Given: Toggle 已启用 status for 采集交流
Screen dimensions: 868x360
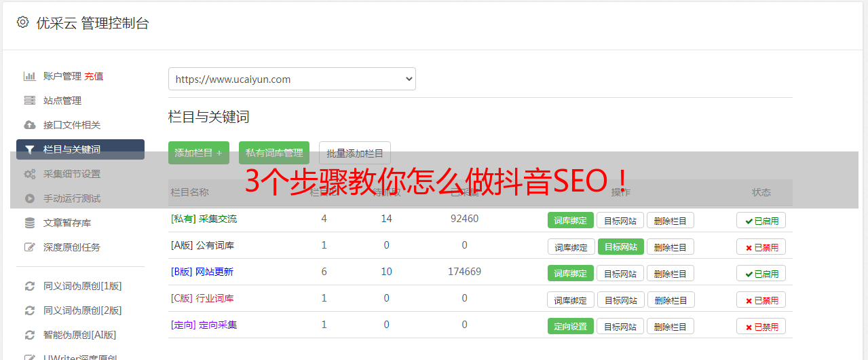Looking at the screenshot, I should (x=761, y=220).
